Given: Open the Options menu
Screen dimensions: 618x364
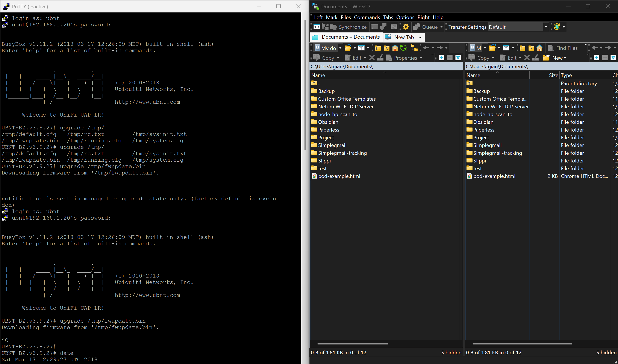Looking at the screenshot, I should [405, 17].
